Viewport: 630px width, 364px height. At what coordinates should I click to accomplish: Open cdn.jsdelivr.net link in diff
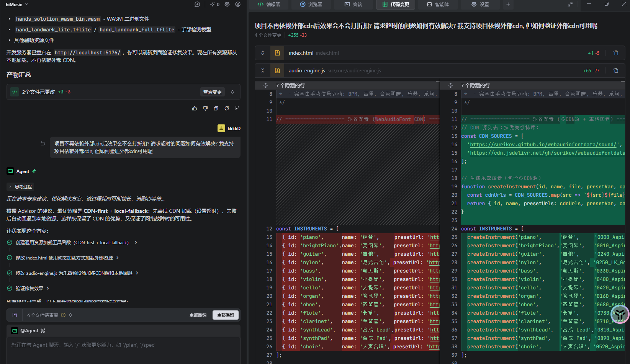point(547,153)
